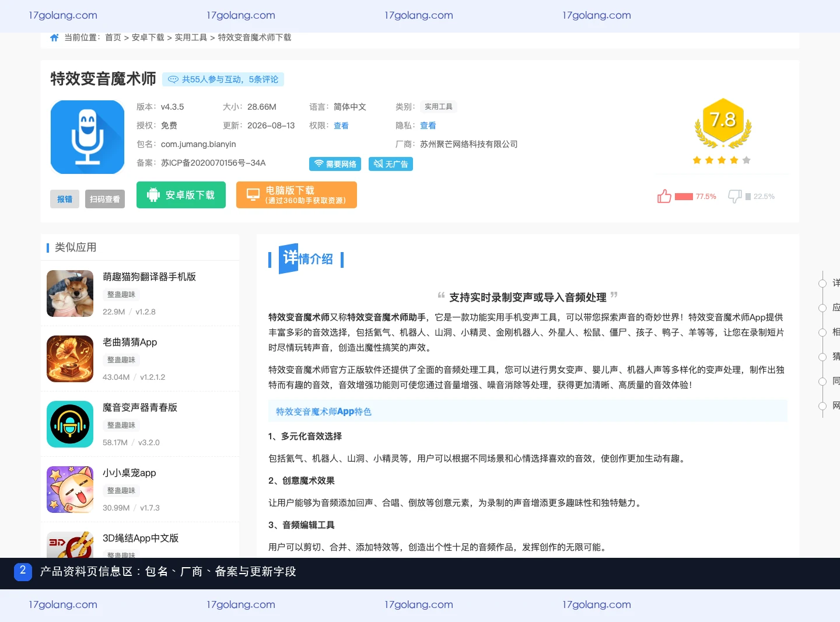Click the package name com.jumang.bianyin
The width and height of the screenshot is (840, 622).
198,144
